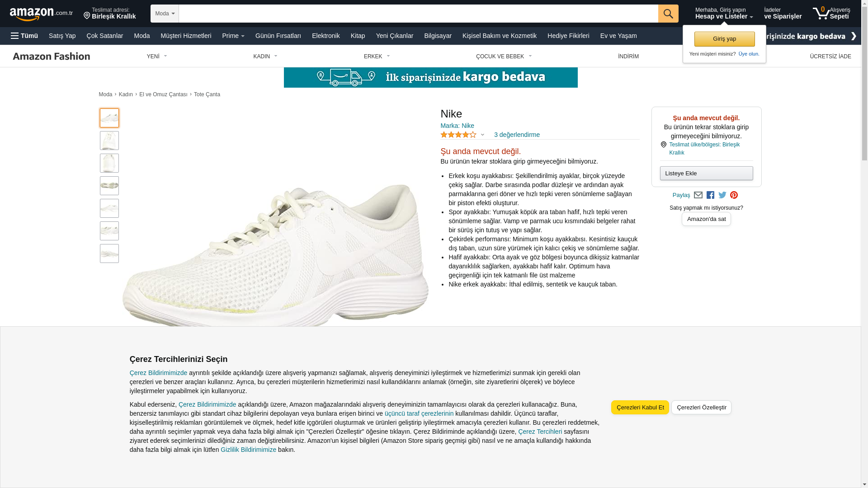Open the 3 değerlendirme reviews link

click(x=517, y=135)
